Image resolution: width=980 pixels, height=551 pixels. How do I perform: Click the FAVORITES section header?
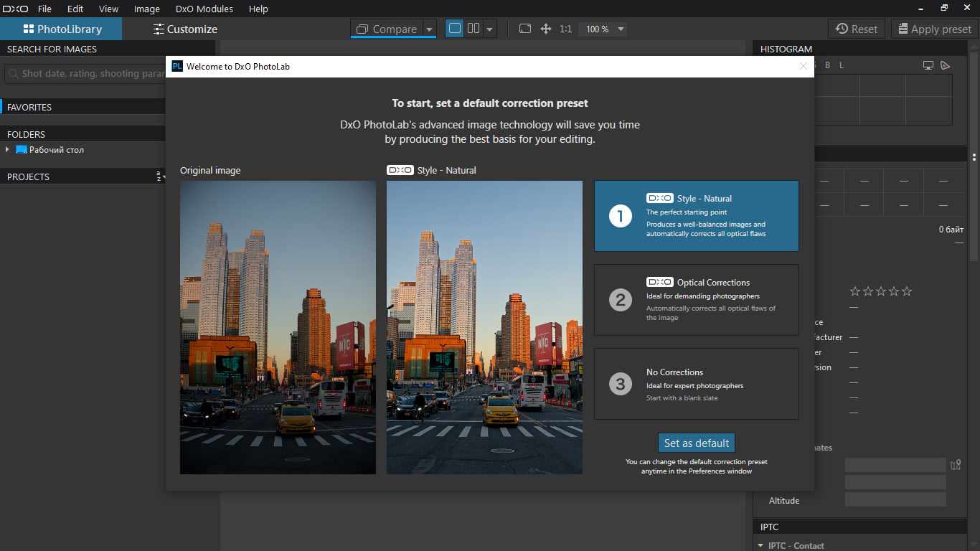pos(83,107)
